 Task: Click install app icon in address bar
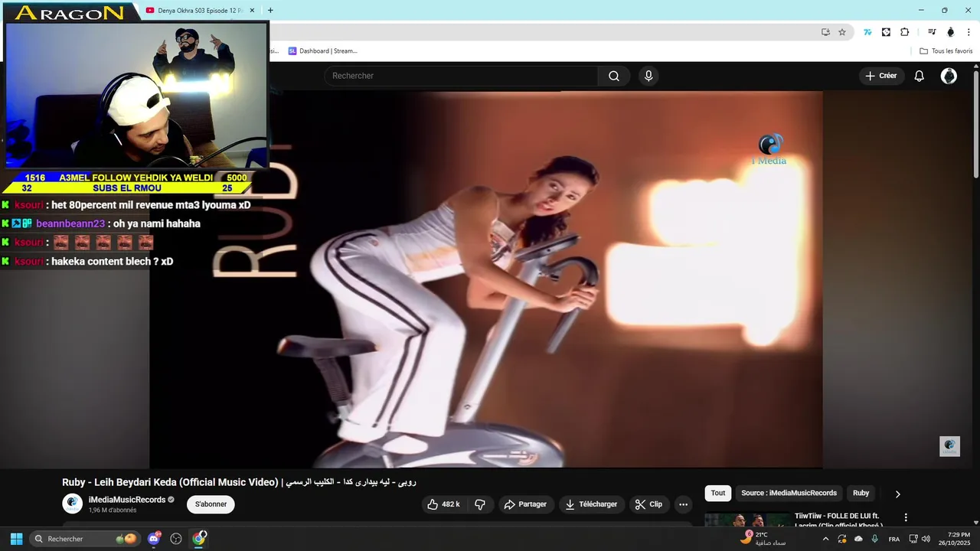point(825,32)
